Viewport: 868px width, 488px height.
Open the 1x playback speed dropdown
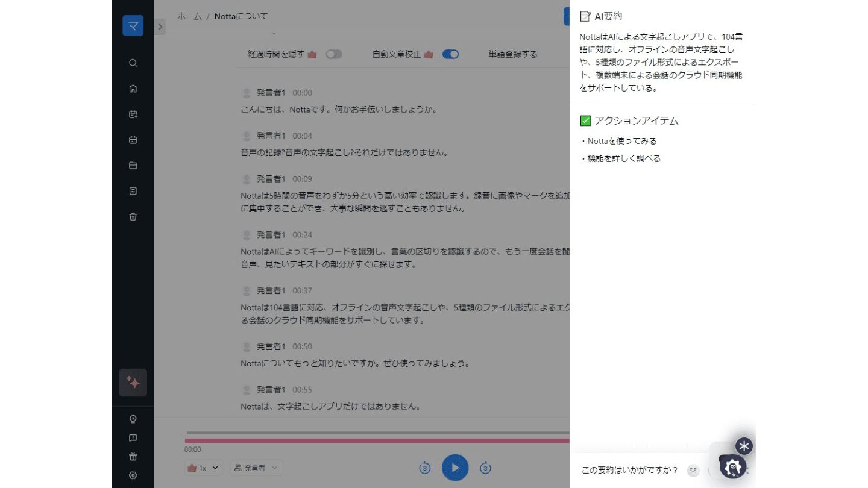pos(204,468)
